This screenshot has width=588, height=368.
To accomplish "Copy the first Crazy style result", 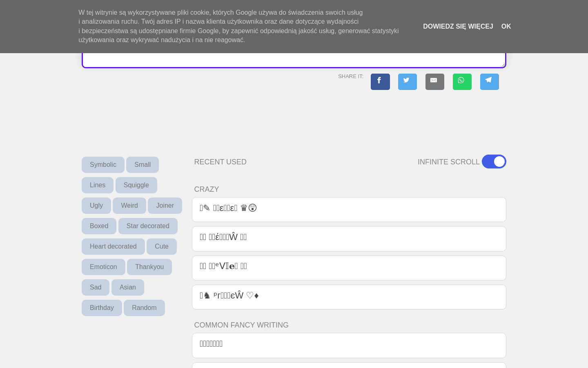I will [349, 209].
